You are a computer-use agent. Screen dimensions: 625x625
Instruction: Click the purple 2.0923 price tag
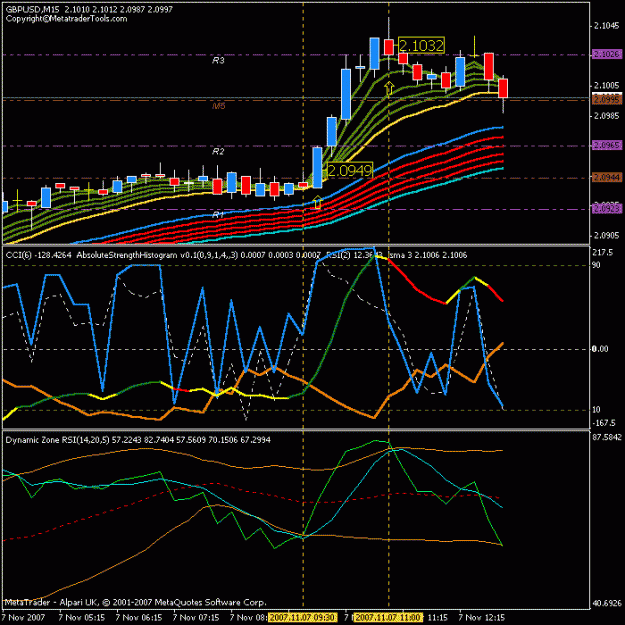coord(607,208)
